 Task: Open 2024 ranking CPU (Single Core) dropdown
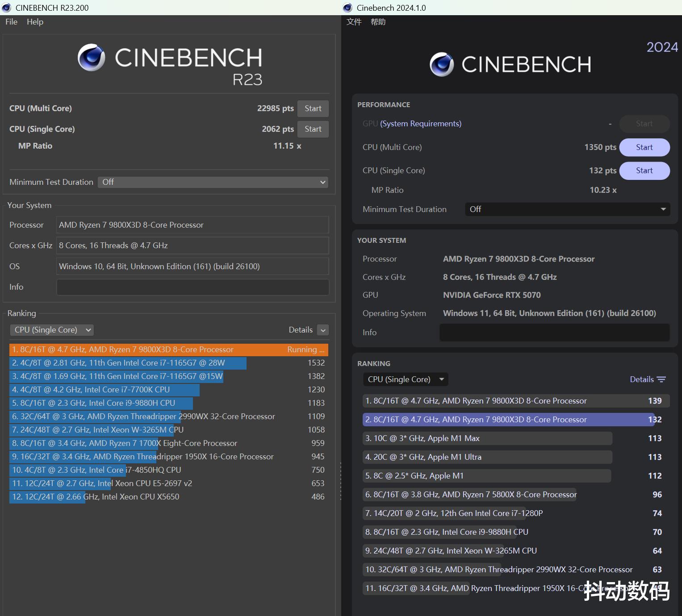(x=406, y=379)
